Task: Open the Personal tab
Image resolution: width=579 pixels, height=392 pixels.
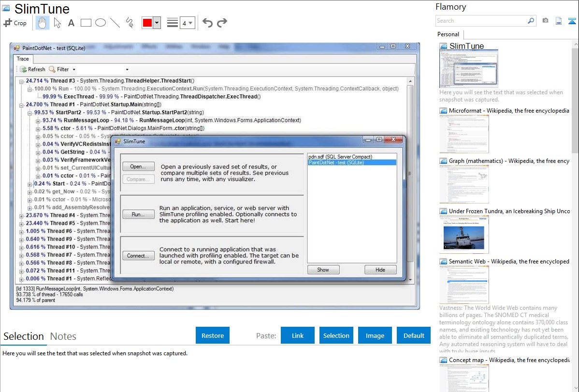Action: (449, 34)
